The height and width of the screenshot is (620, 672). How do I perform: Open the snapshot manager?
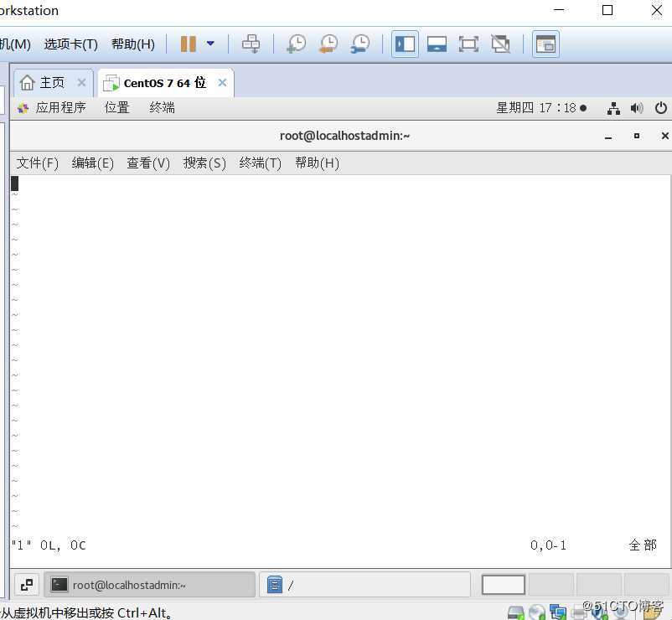coord(360,44)
